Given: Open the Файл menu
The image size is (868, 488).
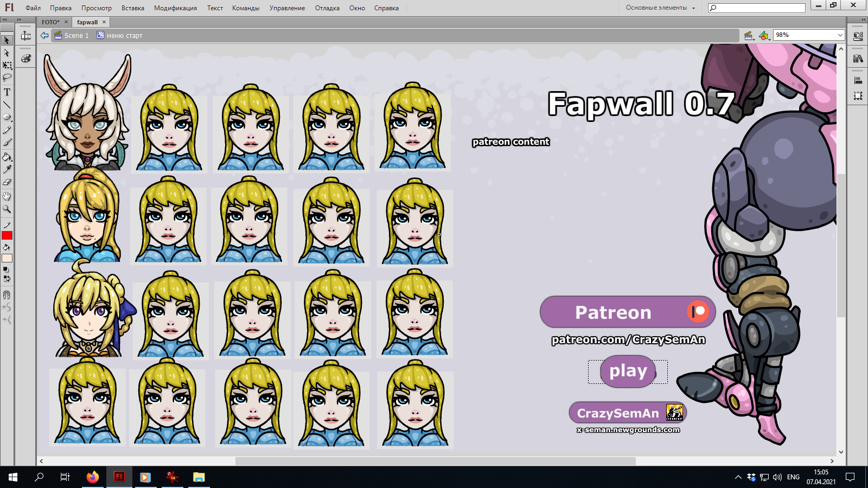Looking at the screenshot, I should point(33,8).
